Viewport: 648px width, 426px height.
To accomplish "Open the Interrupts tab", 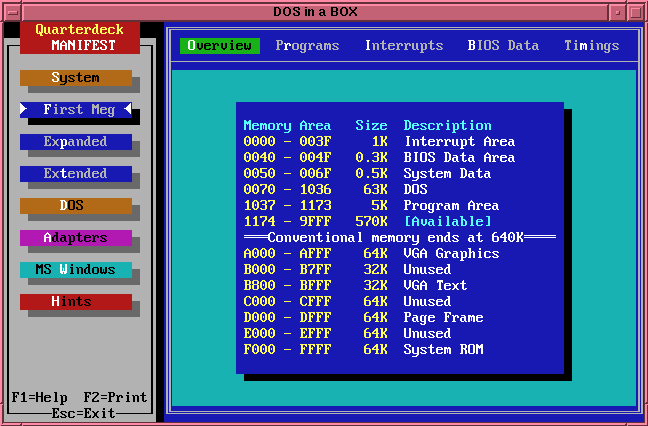I will click(x=404, y=45).
